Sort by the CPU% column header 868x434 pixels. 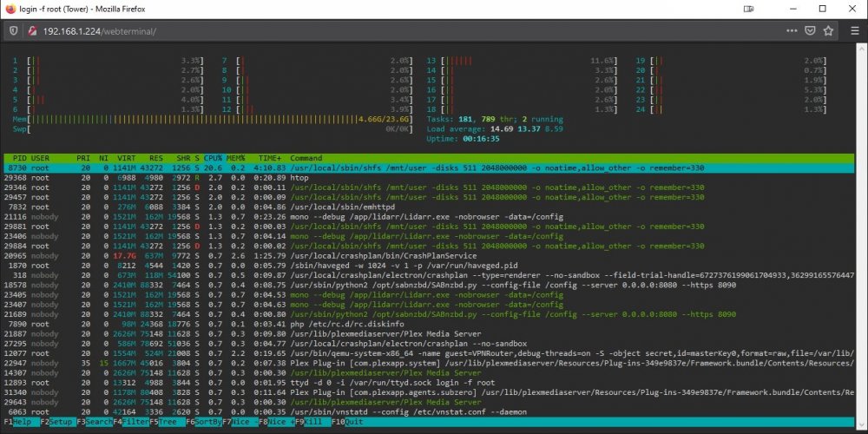tap(213, 158)
